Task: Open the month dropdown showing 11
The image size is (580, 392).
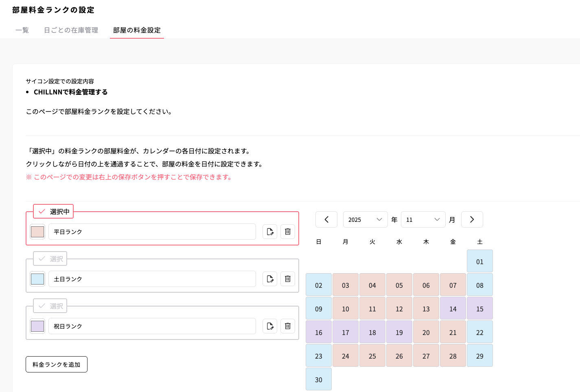Action: pos(423,219)
